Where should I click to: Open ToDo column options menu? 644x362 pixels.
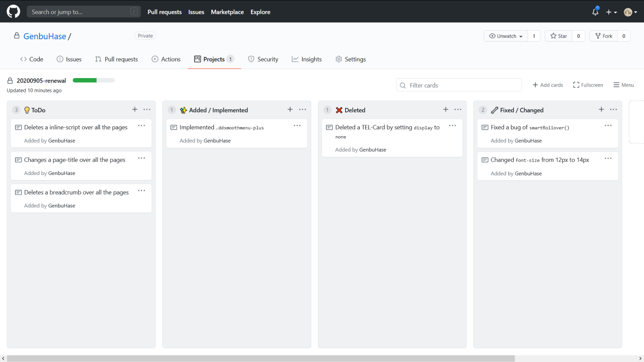(x=147, y=109)
